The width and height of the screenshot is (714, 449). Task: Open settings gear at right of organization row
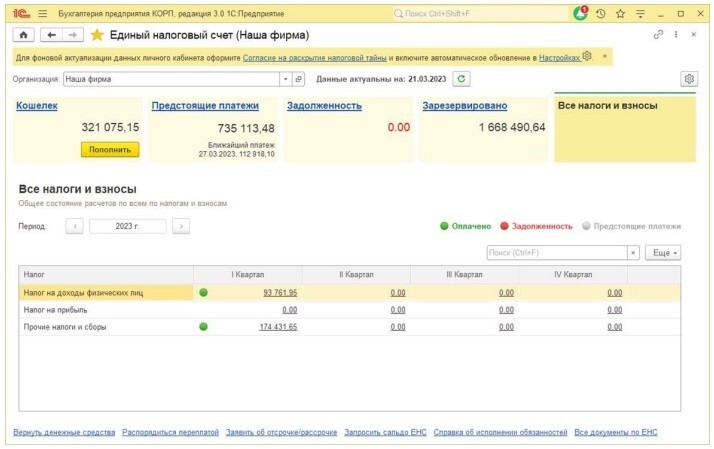pos(688,78)
